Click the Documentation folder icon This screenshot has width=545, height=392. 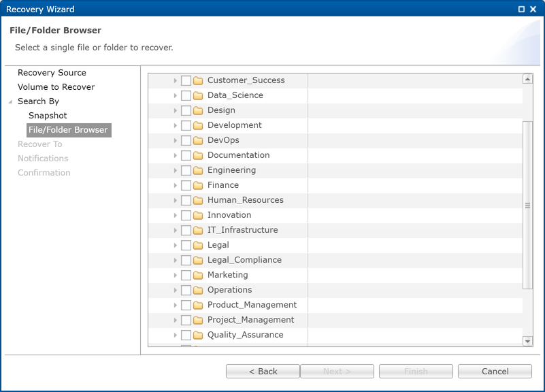(198, 155)
